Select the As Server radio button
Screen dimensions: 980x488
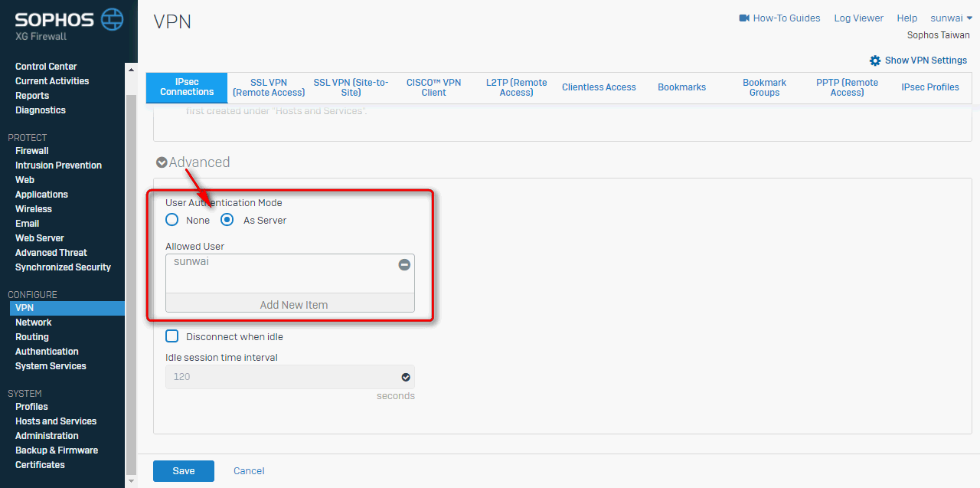point(227,220)
